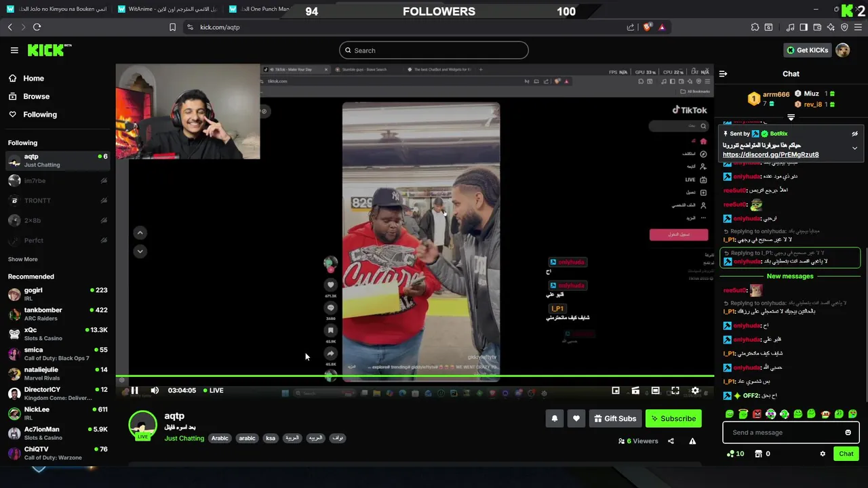Open gogirl recommended channel

58,293
